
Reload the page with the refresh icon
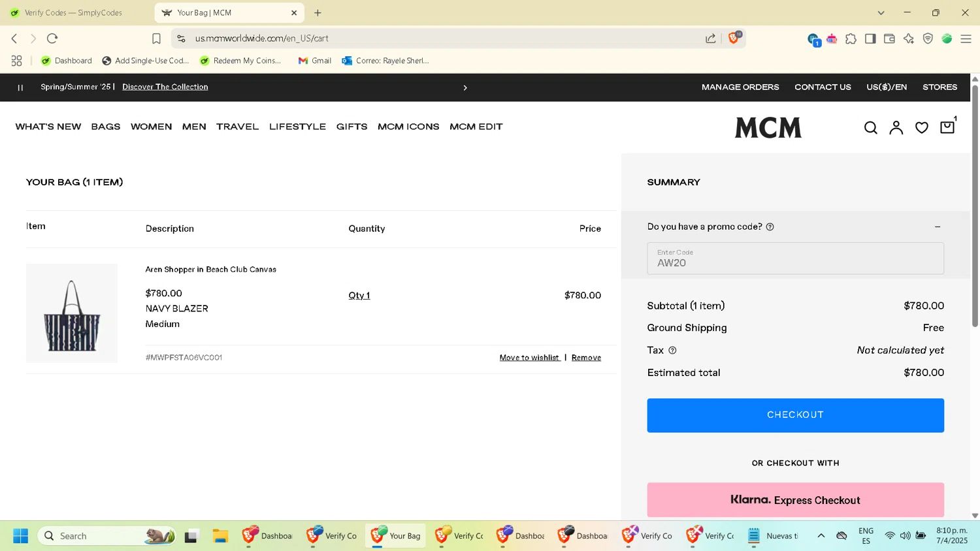coord(52,39)
